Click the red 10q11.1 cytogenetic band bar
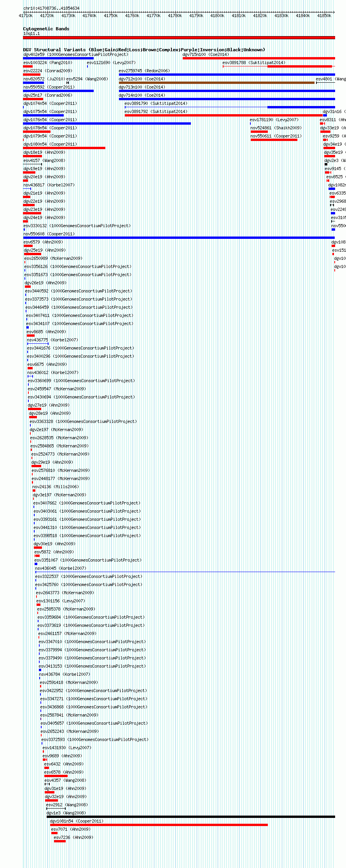 (179, 38)
